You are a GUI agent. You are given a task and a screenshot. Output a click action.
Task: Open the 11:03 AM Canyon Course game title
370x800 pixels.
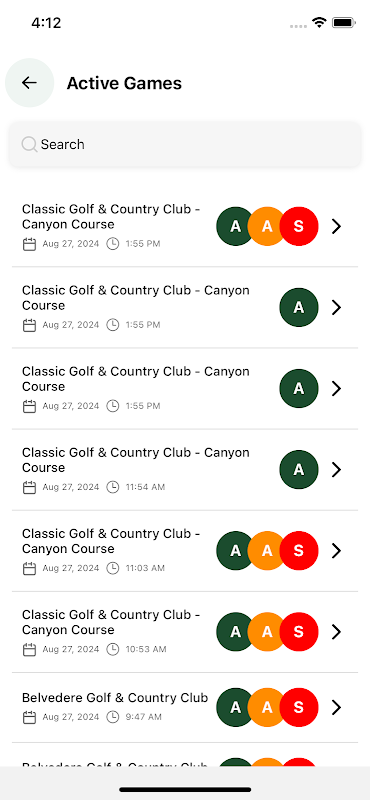(111, 541)
